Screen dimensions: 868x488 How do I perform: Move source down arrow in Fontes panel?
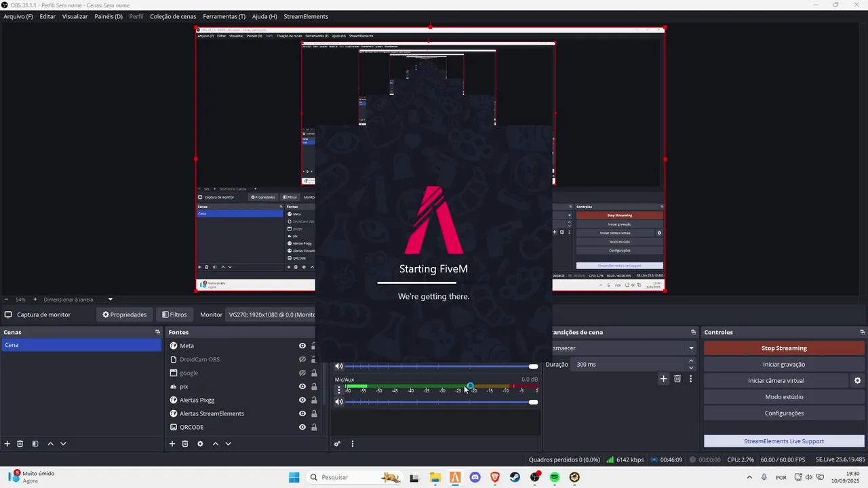click(x=229, y=444)
